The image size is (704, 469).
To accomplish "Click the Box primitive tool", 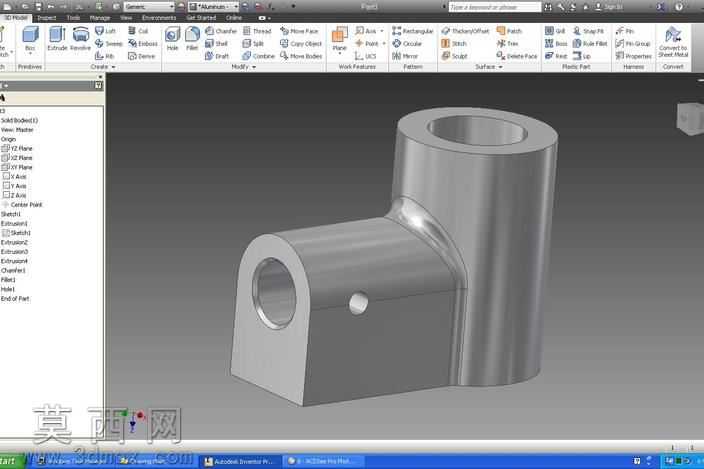I will coord(30,37).
